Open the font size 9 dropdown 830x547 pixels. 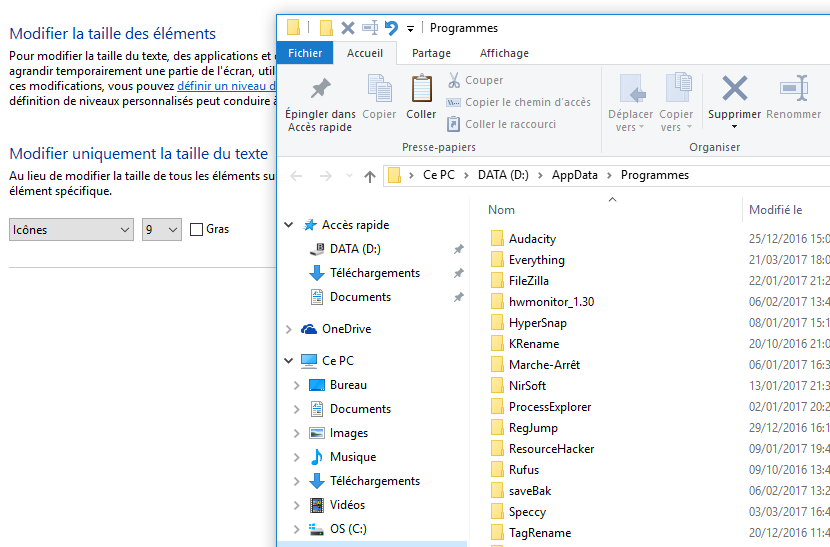[x=161, y=230]
